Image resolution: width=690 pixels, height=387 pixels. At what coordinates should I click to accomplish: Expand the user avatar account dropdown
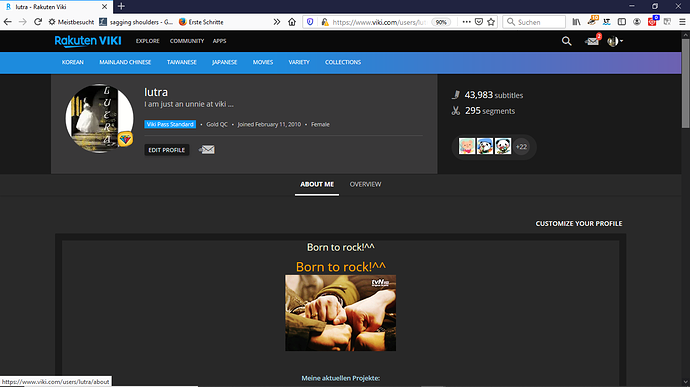click(615, 41)
